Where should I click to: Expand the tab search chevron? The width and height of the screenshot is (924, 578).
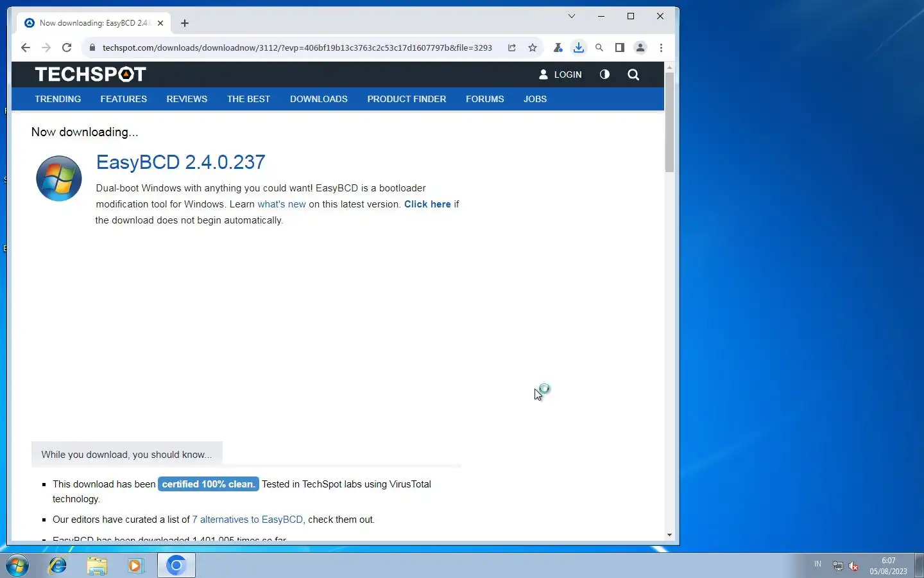pyautogui.click(x=572, y=16)
